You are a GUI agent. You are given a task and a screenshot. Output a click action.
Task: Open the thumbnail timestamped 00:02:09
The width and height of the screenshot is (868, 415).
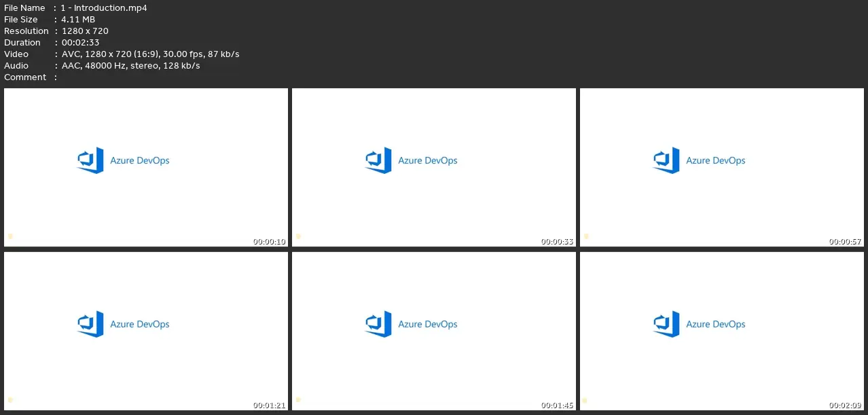(x=722, y=331)
